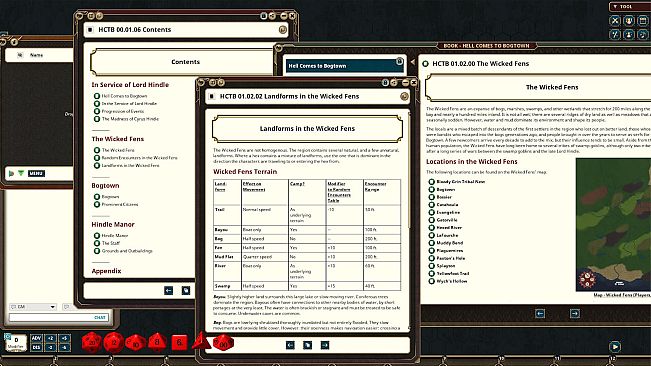651x366 pixels.
Task: Toggle the +2 modifier button
Action: (50, 338)
